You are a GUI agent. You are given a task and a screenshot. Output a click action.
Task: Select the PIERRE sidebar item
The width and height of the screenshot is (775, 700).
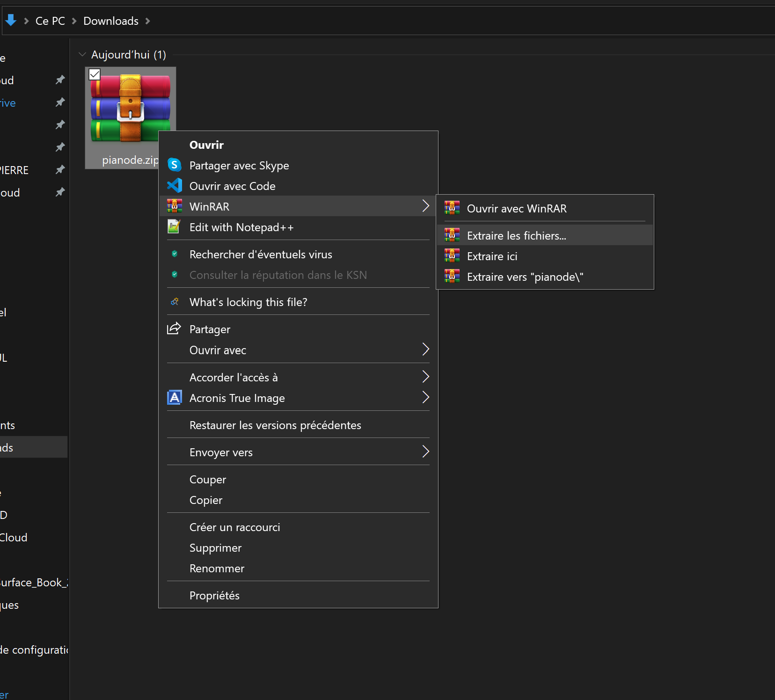click(x=14, y=170)
